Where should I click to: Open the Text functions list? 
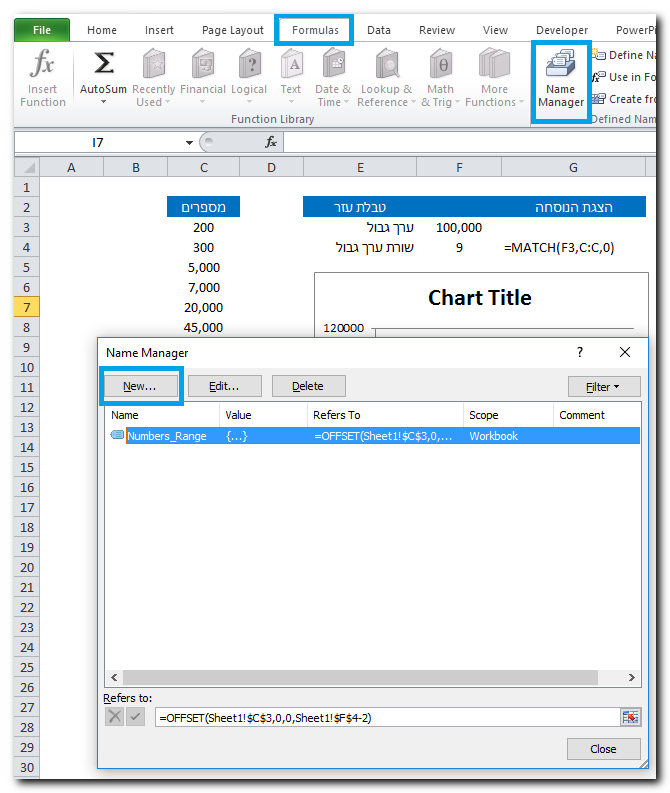[x=291, y=66]
